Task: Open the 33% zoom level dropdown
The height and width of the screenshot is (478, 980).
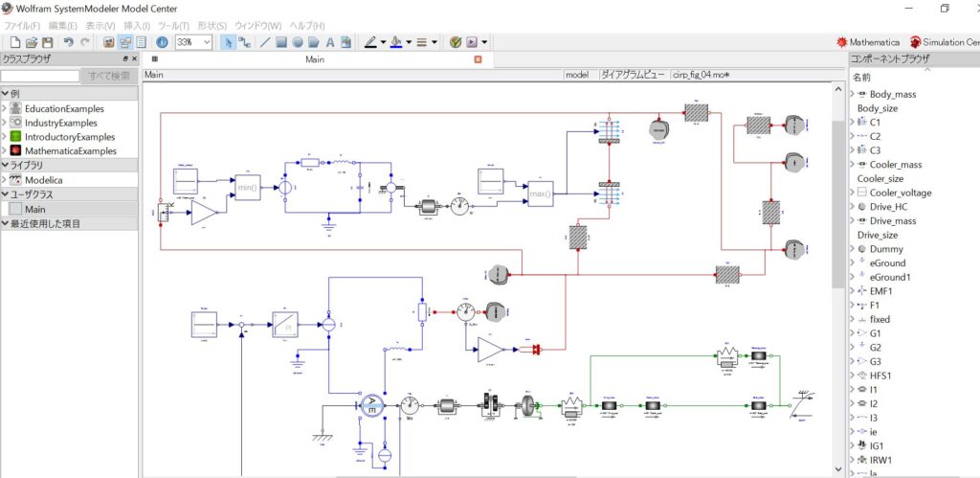Action: point(207,42)
